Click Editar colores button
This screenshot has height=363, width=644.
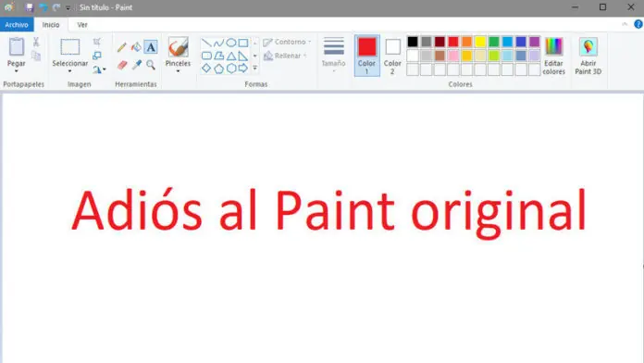click(x=553, y=56)
